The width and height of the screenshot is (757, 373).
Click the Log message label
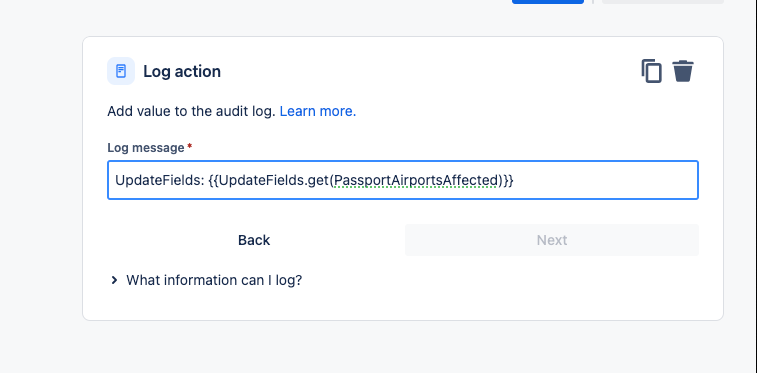[146, 148]
